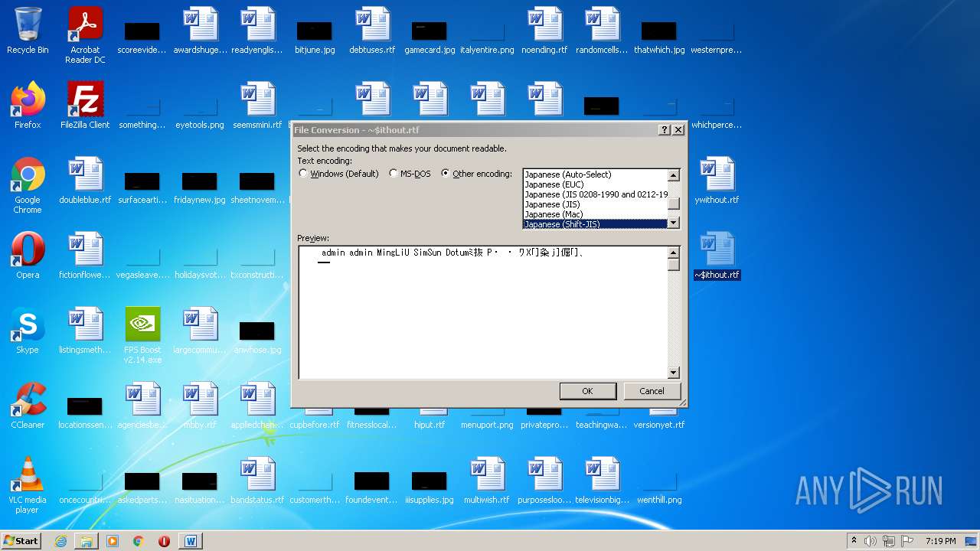Select the listingsmeth document icon
980x551 pixels.
(85, 331)
